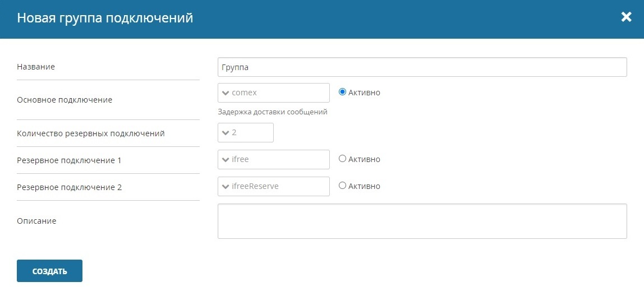Close the Новая группа подключений dialog

pos(626,17)
